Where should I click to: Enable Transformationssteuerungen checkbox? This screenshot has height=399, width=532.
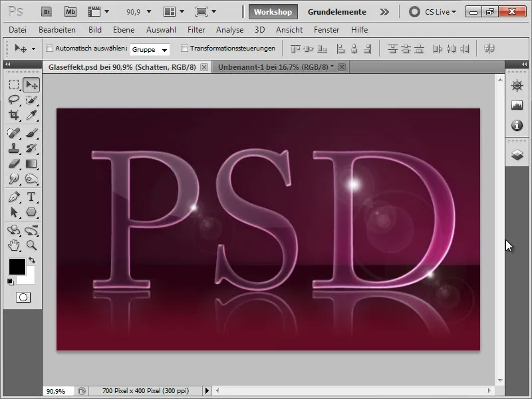point(184,49)
